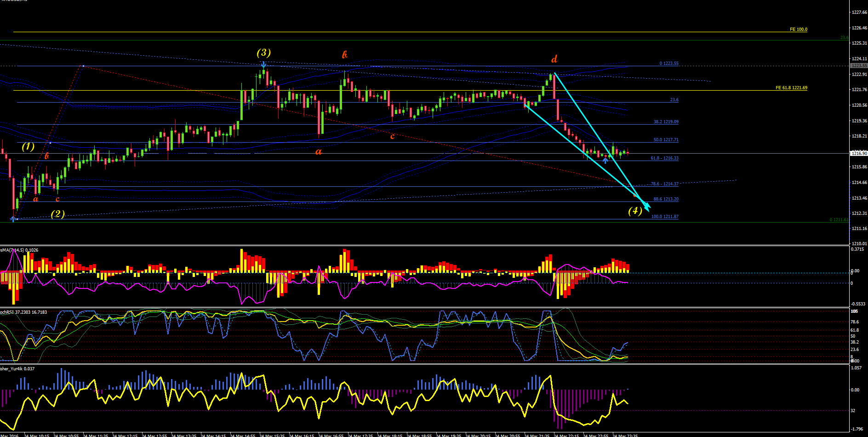Image resolution: width=868 pixels, height=437 pixels.
Task: Click the 1225.31 price axis value
Action: click(859, 43)
